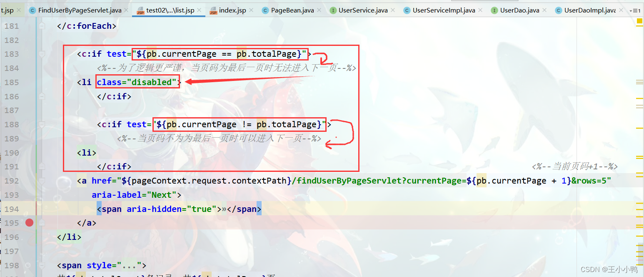Screen dimensions: 644x277
Task: Click the yellow inspection status indicator
Action: (639, 21)
